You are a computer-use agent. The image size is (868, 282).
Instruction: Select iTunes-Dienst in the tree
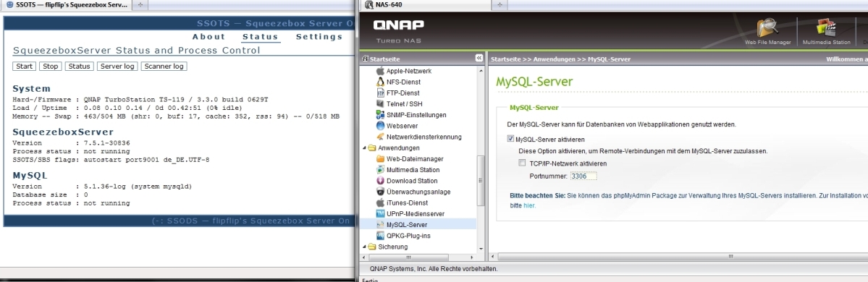(x=407, y=203)
